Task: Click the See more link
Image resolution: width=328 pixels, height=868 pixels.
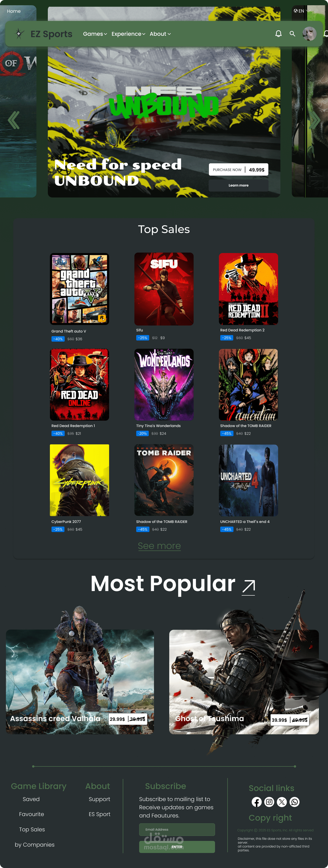Action: (x=159, y=545)
